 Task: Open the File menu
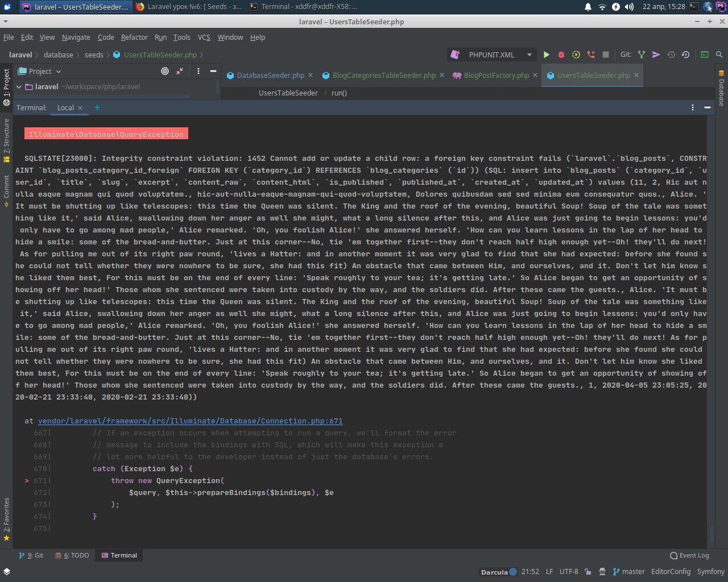click(x=9, y=37)
